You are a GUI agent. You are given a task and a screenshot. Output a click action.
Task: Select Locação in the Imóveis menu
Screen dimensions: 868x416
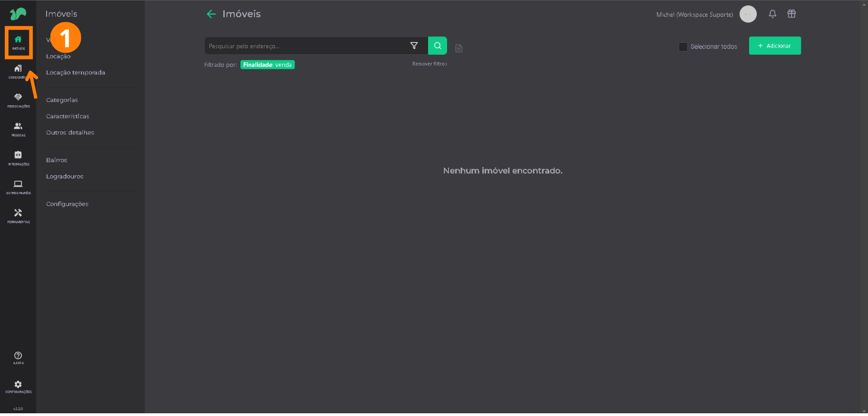tap(59, 56)
